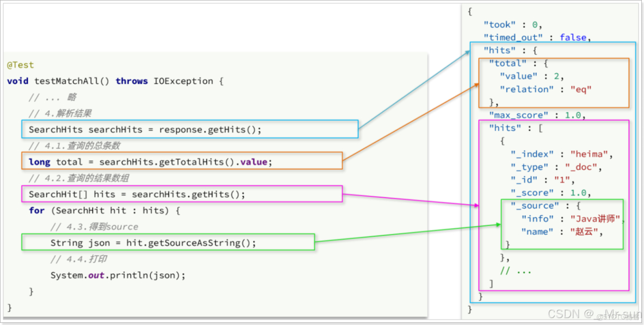Screen dimensions: 644x325
Task: Click the green highlighted _source box
Action: (x=562, y=224)
